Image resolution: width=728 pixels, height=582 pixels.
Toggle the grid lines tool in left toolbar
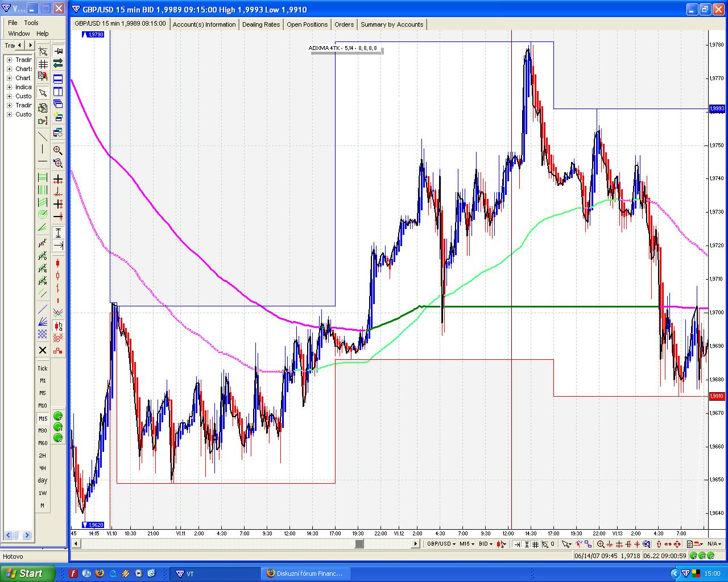(43, 64)
